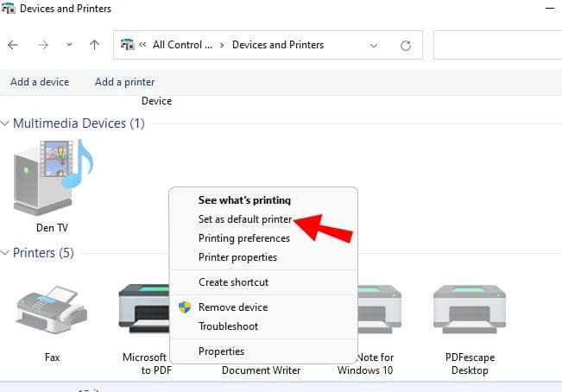
Task: Minimize the Devices and Printers window
Action: click(550, 8)
